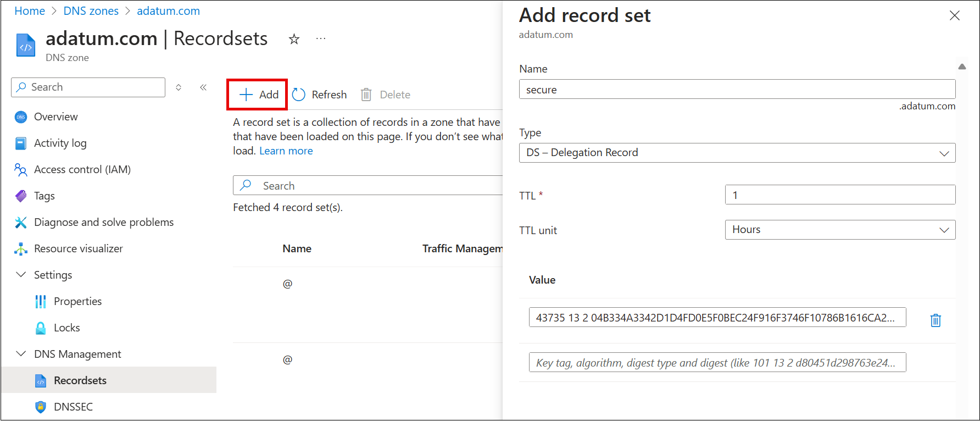Click the Name column header

point(297,248)
